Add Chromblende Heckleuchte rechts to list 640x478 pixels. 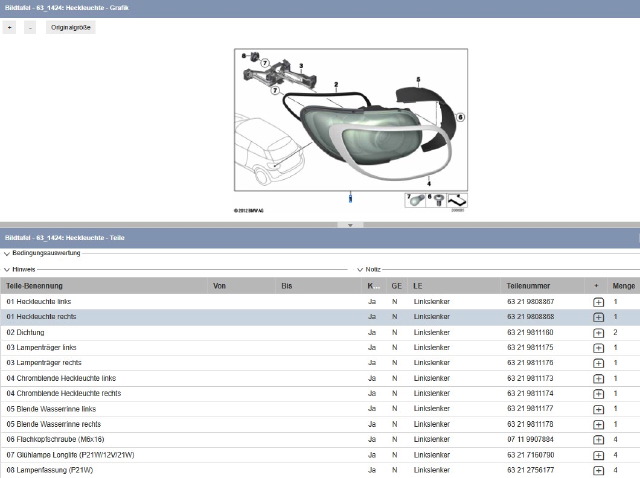(x=598, y=394)
